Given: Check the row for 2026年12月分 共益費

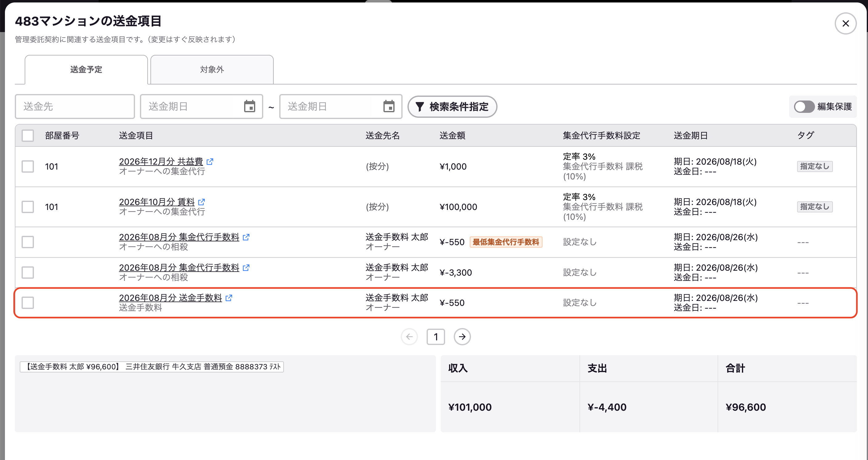Looking at the screenshot, I should pos(28,166).
